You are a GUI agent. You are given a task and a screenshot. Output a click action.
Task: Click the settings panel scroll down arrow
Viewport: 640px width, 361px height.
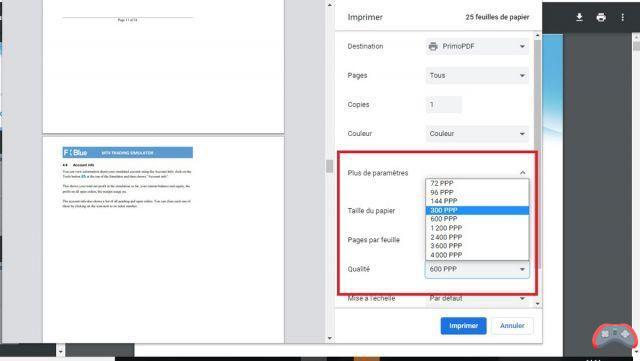[x=538, y=304]
